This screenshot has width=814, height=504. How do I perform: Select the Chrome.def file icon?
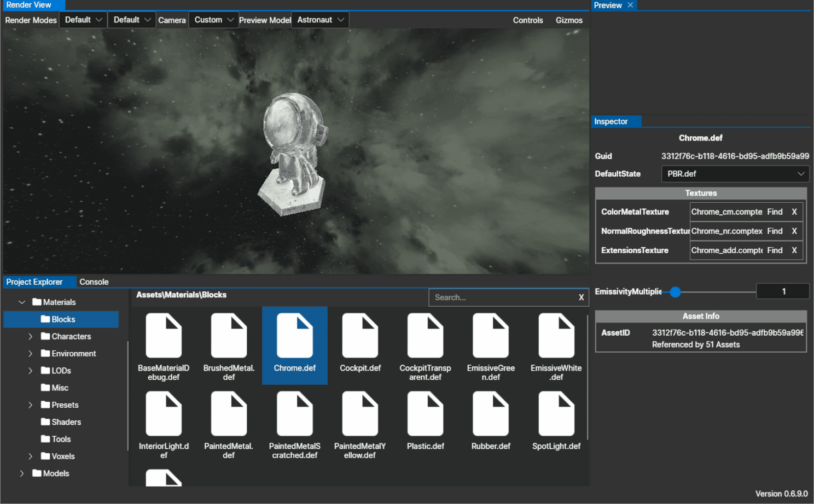point(294,336)
